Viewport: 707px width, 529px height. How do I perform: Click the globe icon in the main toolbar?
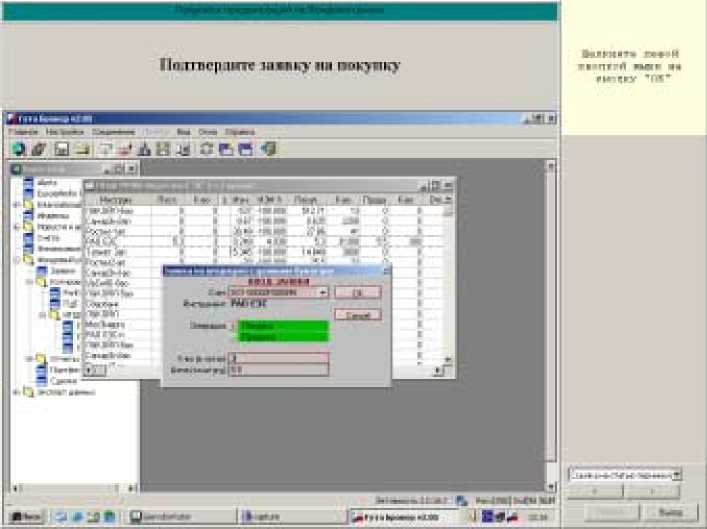tap(19, 149)
